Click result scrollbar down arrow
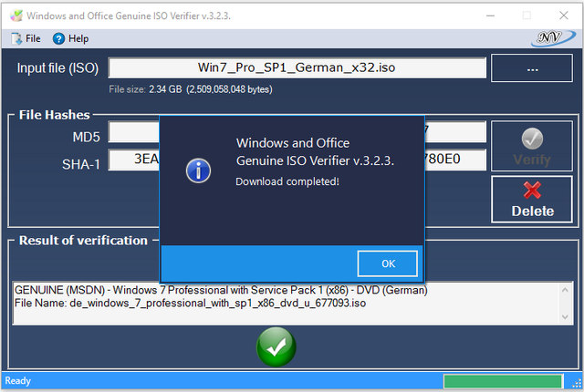584x392 pixels. click(x=565, y=316)
